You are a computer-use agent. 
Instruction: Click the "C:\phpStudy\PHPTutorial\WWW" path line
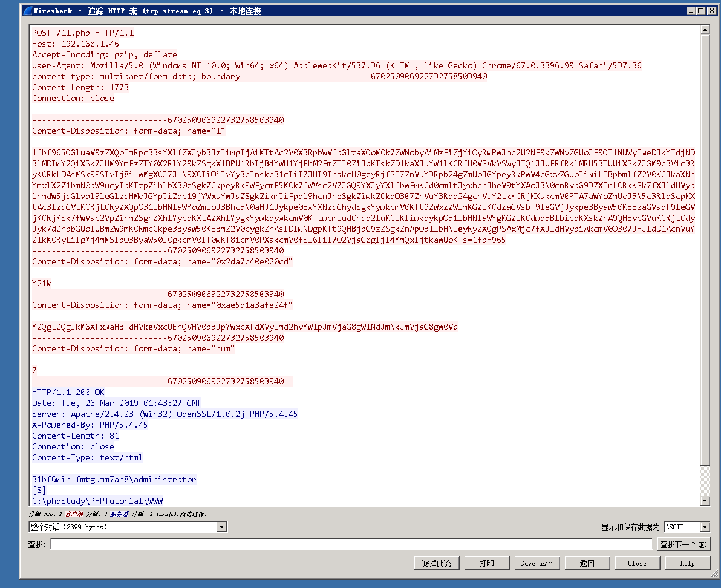97,501
